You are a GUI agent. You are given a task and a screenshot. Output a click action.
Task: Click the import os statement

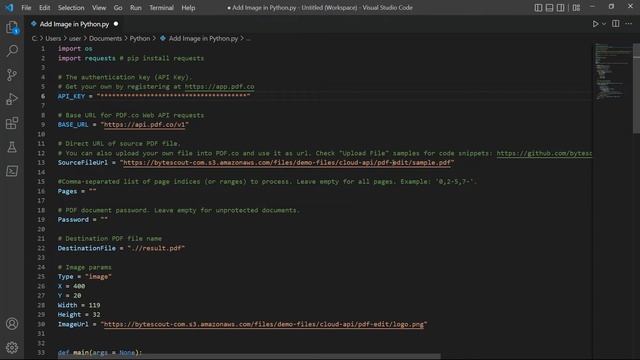(75, 49)
